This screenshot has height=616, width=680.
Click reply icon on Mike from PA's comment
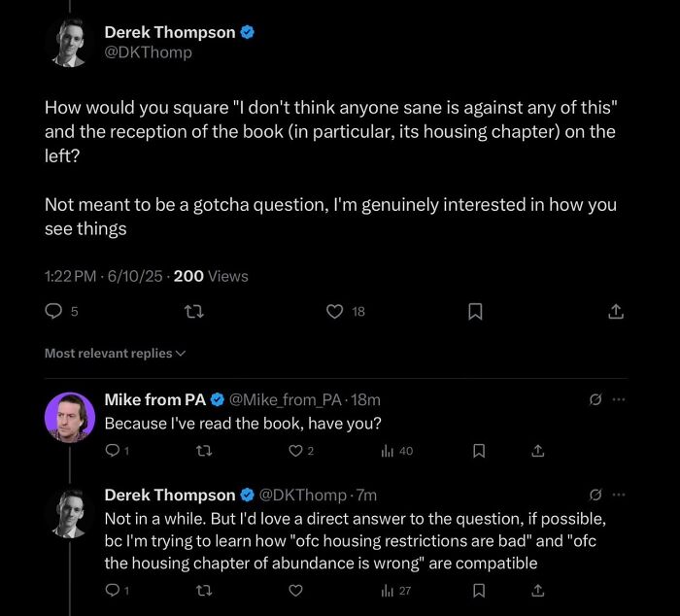(x=112, y=451)
